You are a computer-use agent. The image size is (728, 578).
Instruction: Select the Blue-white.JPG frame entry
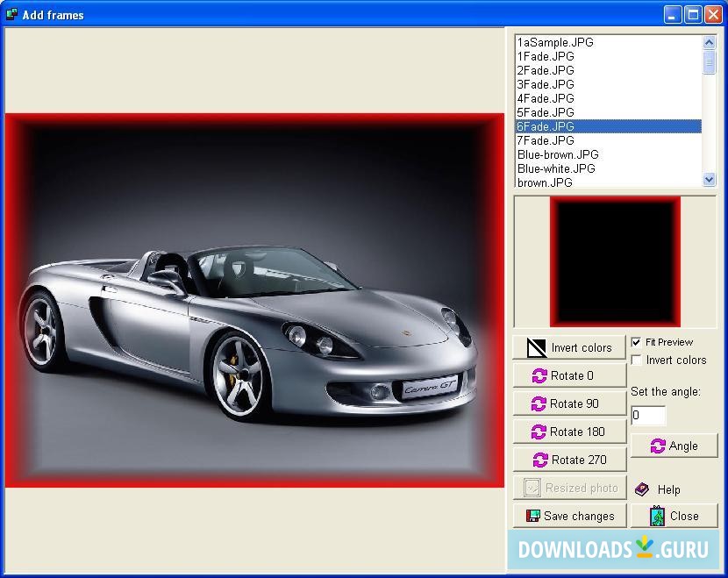pyautogui.click(x=556, y=168)
